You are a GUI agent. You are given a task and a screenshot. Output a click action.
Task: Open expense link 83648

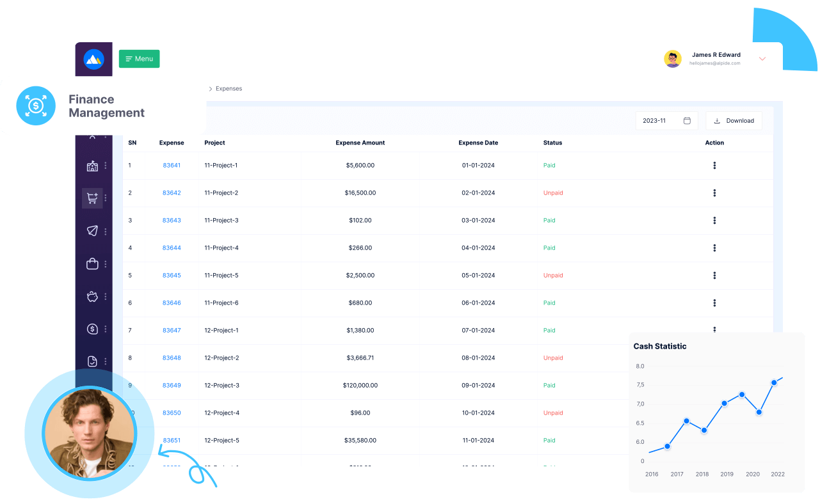pyautogui.click(x=172, y=358)
